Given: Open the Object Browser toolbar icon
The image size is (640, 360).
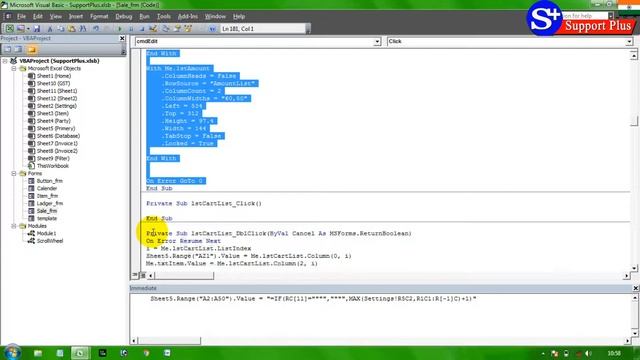Looking at the screenshot, I should [x=188, y=29].
